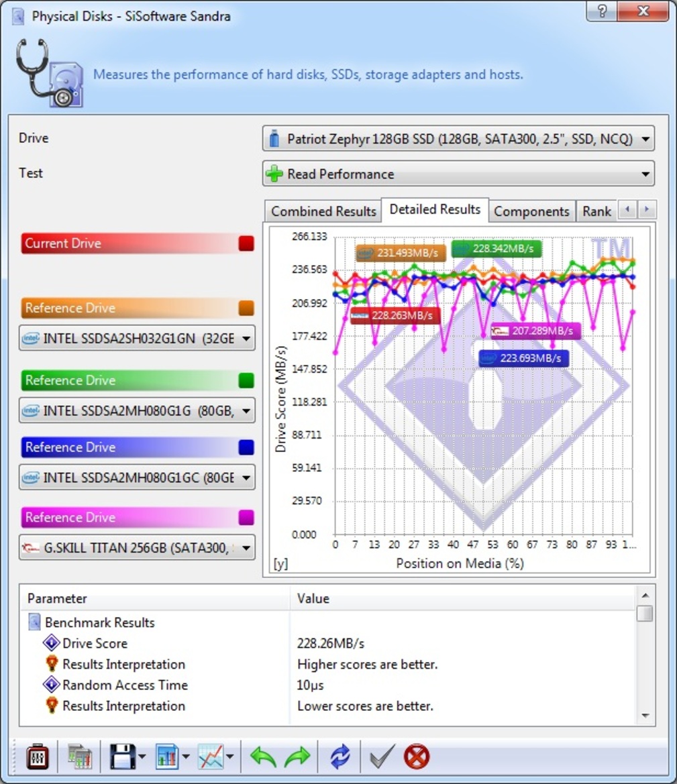Click the results list scrollbar up arrow
Image resolution: width=677 pixels, height=784 pixels.
pos(645,595)
